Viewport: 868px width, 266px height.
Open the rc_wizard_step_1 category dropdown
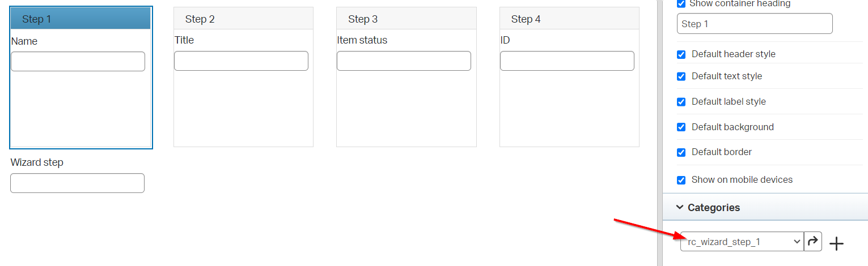pos(742,242)
